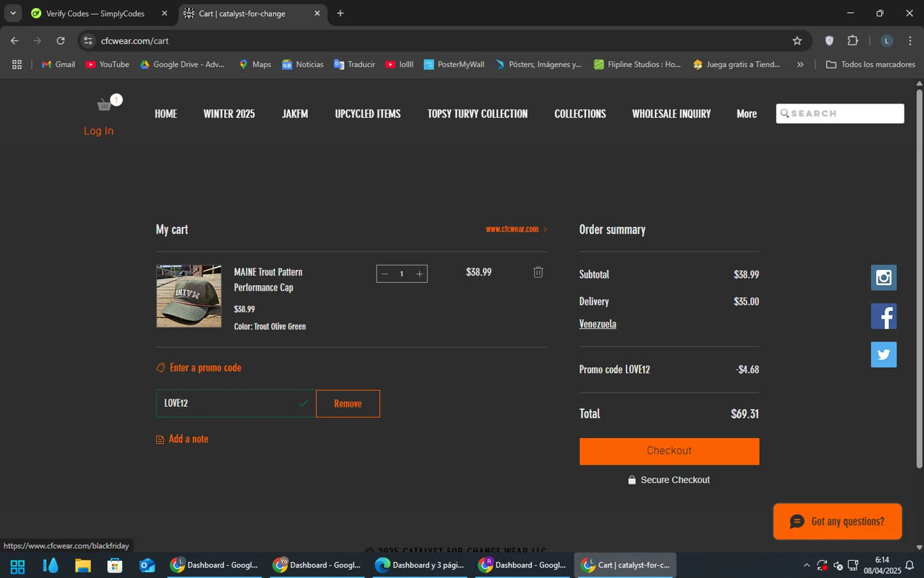
Task: Open YouTube bookmark
Action: point(108,64)
